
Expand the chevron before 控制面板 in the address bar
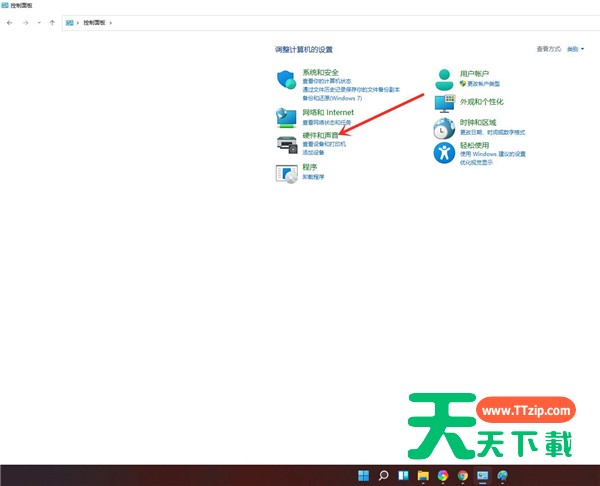coord(78,23)
